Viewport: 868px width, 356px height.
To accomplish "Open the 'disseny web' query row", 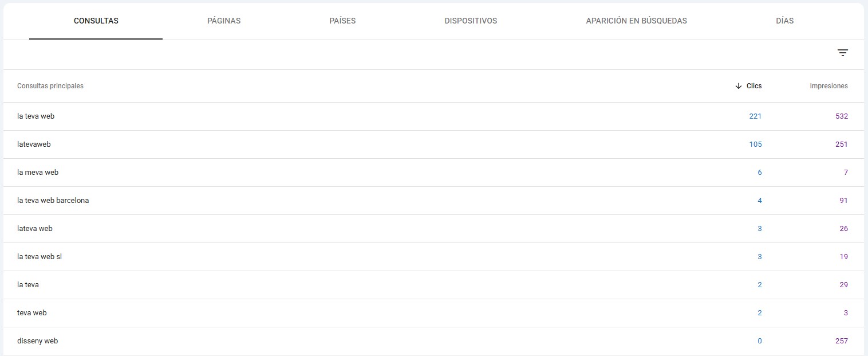I will pos(38,341).
